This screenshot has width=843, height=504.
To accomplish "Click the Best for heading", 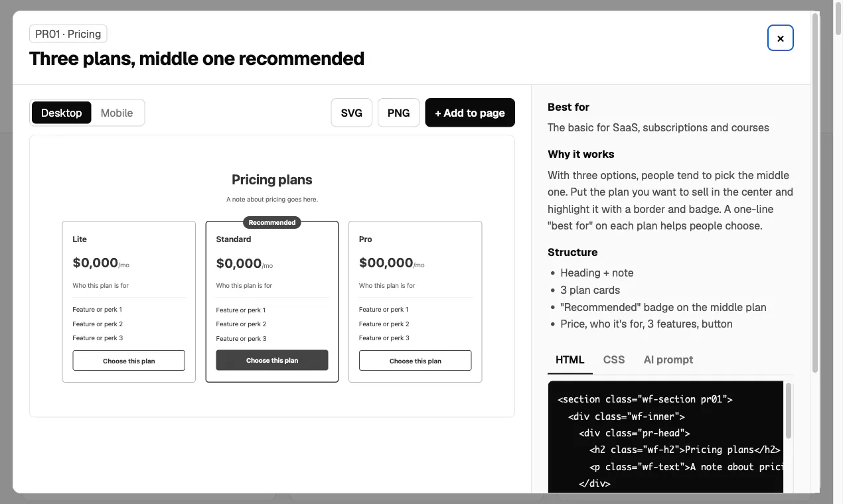I will click(x=568, y=107).
